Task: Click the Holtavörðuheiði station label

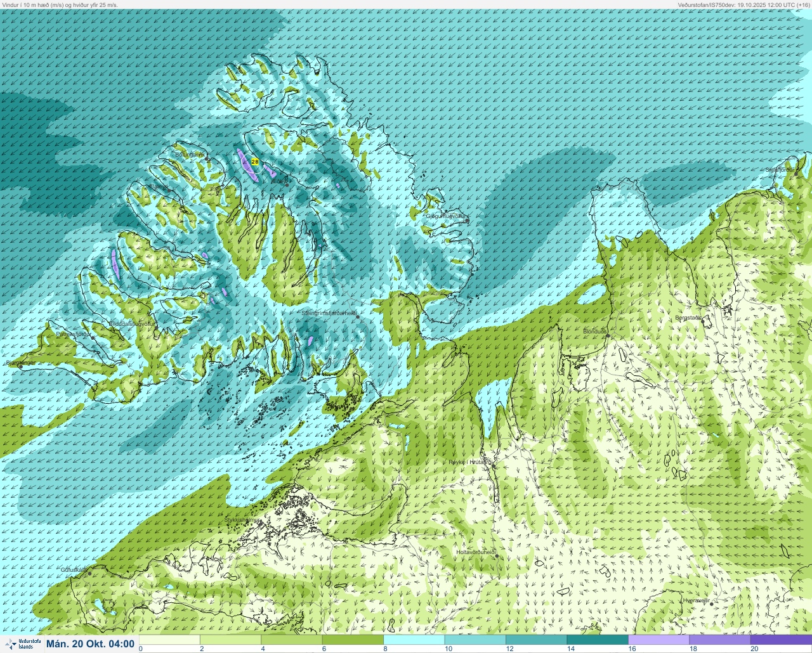Action: (476, 552)
